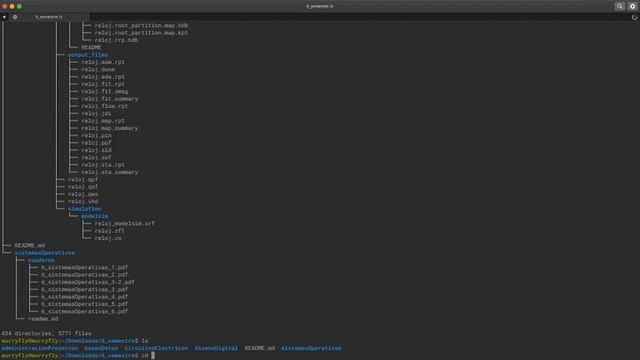This screenshot has width=640, height=360.
Task: Click reloj.rrp.hdb file name
Action: [x=116, y=40]
